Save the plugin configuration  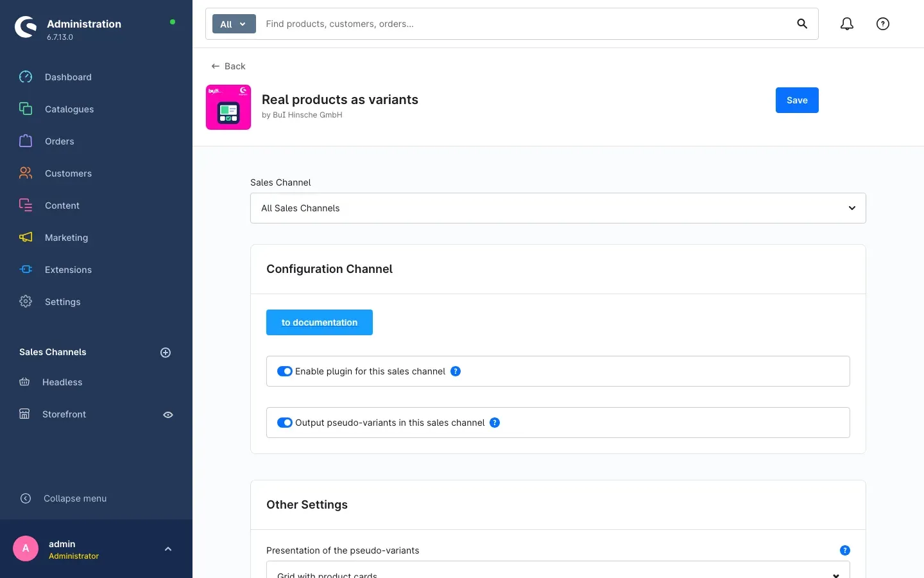797,100
